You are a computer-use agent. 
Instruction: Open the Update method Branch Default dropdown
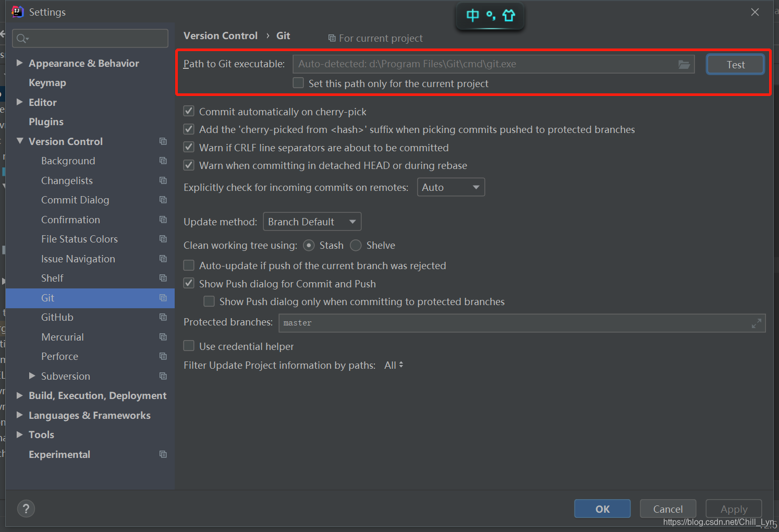tap(312, 222)
